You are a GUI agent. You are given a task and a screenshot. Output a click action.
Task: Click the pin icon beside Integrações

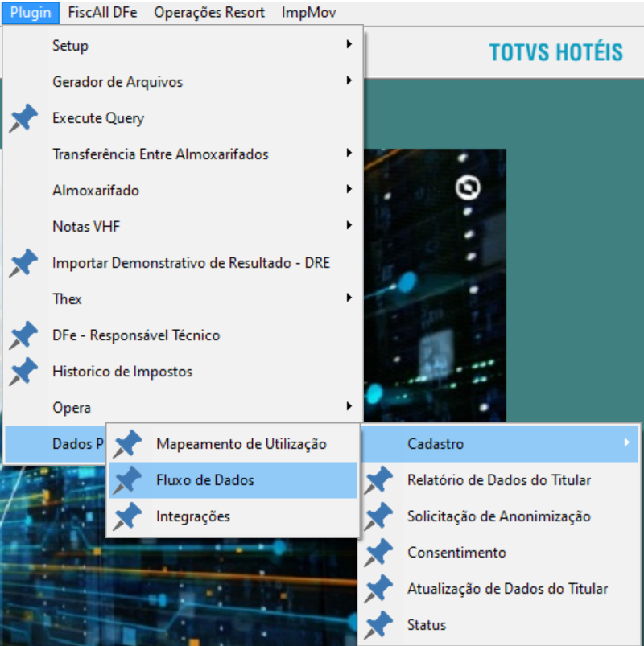coord(127,516)
